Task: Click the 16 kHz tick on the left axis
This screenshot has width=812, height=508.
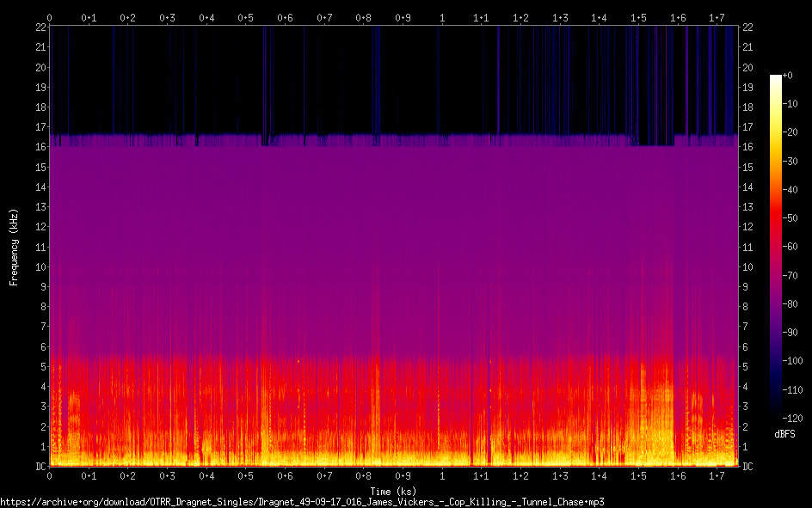Action: pyautogui.click(x=39, y=147)
